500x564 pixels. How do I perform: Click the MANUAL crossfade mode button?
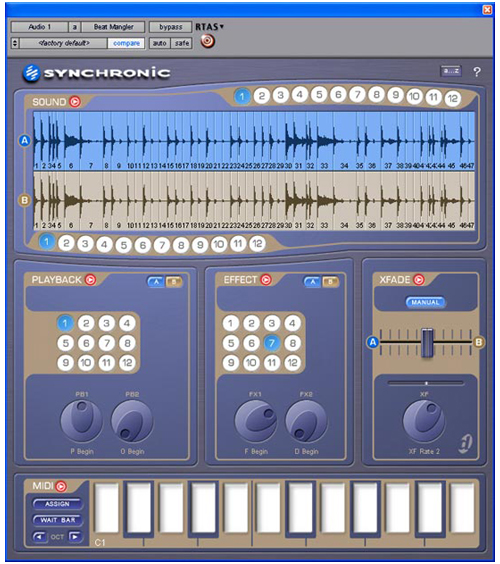pos(425,302)
